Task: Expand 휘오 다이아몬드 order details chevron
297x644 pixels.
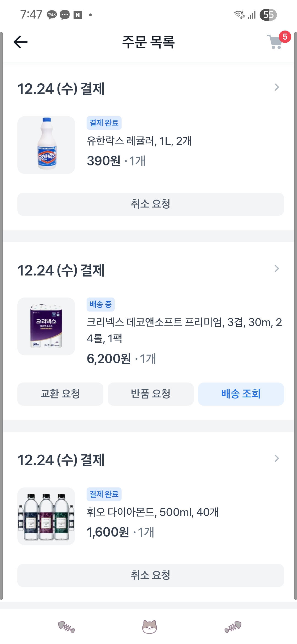Action: [x=277, y=459]
